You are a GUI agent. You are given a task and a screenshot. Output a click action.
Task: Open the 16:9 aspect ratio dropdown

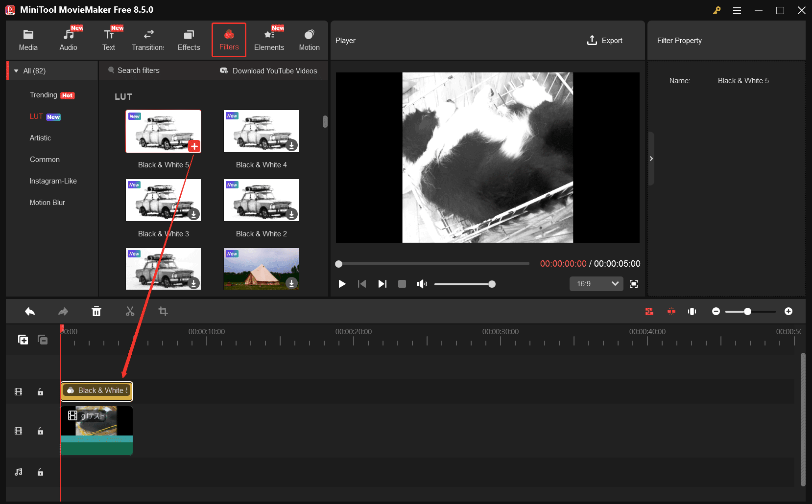[596, 283]
